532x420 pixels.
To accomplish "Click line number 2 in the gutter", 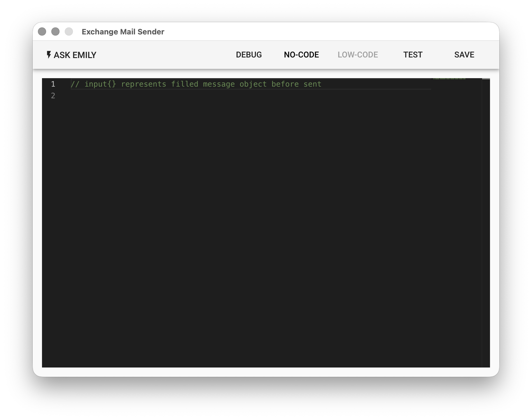I will 53,96.
